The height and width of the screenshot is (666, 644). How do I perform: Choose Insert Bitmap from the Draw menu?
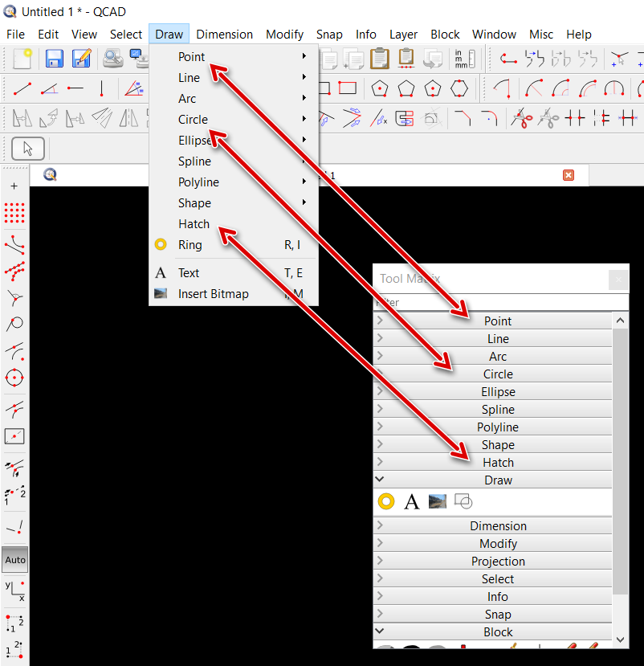coord(214,294)
